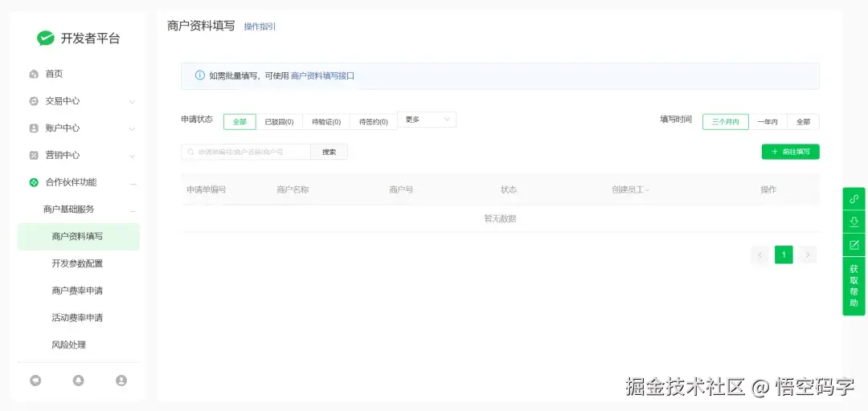The image size is (868, 411).
Task: Expand the 营销中心 chevron
Action: click(x=132, y=156)
